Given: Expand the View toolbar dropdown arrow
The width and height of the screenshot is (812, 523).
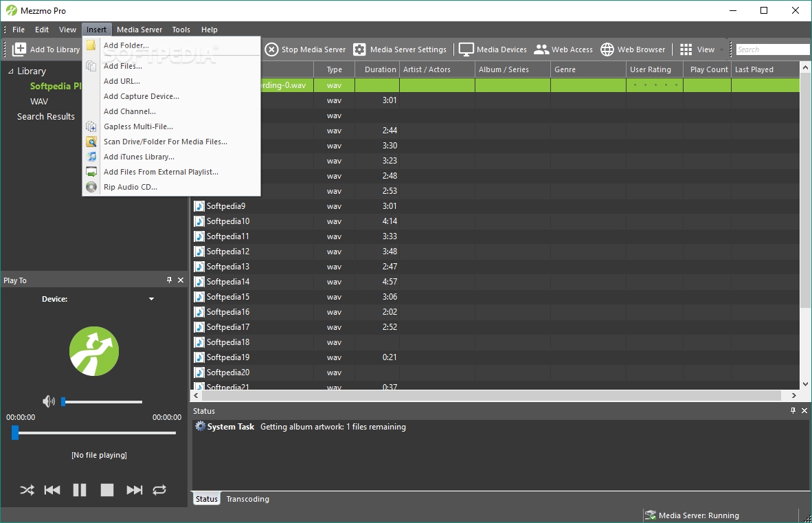Looking at the screenshot, I should pos(721,49).
